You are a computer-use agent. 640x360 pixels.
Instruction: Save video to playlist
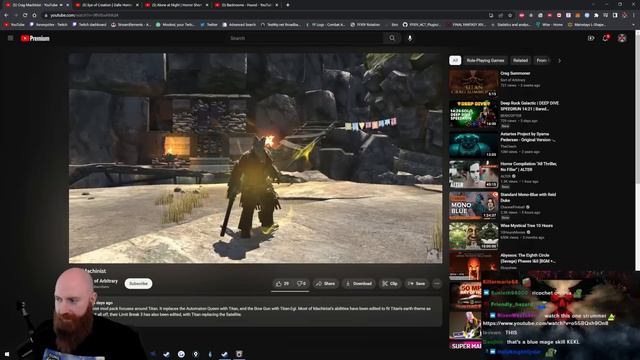[417, 283]
